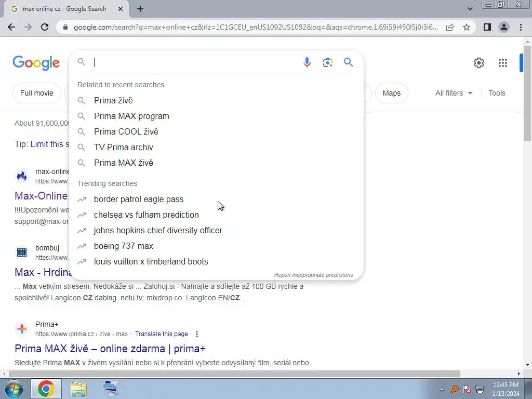Click the Google logo
532x399 pixels.
coord(36,63)
